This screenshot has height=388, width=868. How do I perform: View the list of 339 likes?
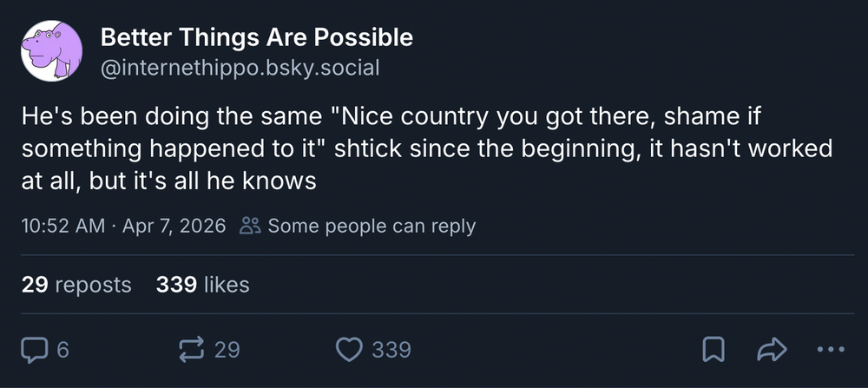coord(202,285)
